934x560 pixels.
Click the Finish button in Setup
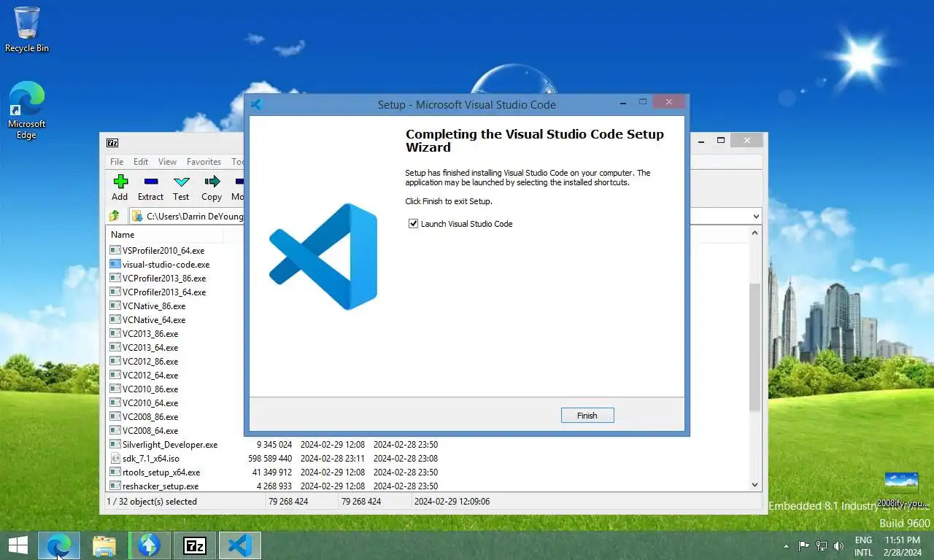[587, 416]
